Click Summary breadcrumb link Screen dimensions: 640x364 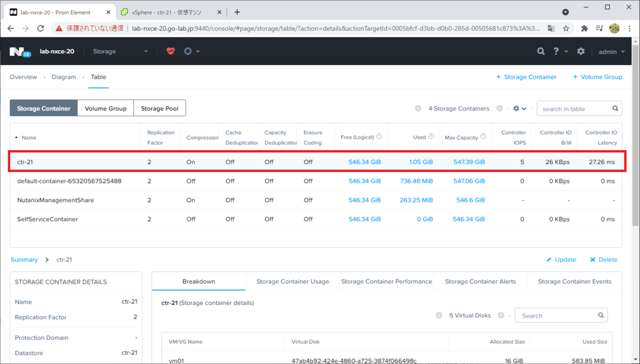pos(24,260)
